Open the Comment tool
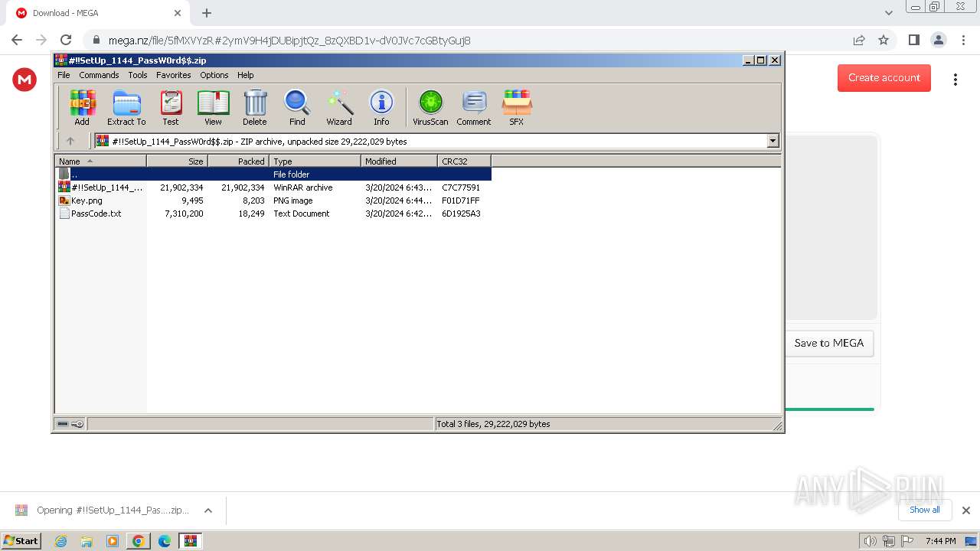Screen dimensions: 980x551 tap(474, 107)
